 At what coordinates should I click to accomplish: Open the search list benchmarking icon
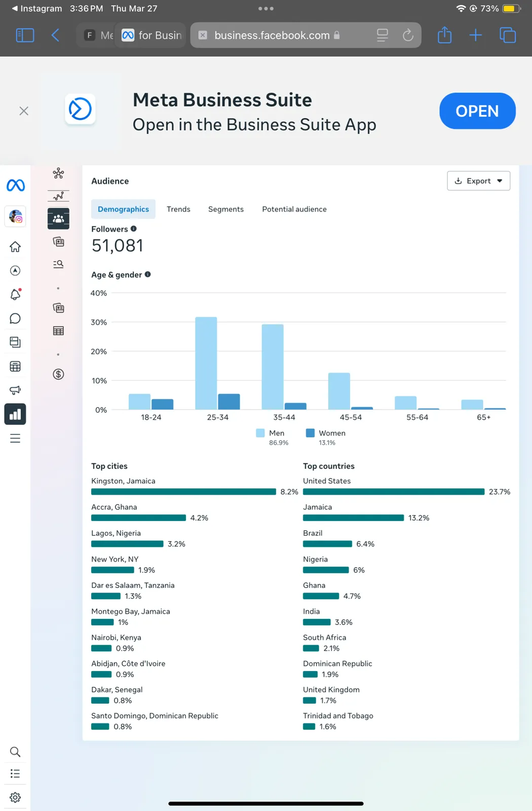tap(58, 264)
